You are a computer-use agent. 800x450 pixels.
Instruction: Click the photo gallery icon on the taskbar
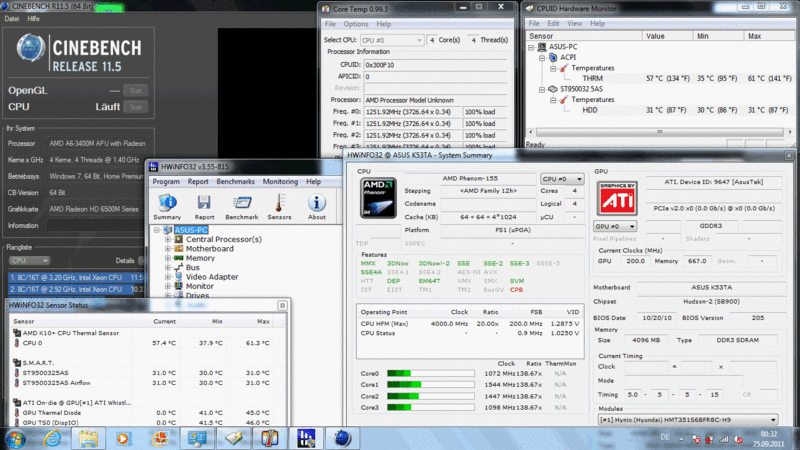(160, 439)
